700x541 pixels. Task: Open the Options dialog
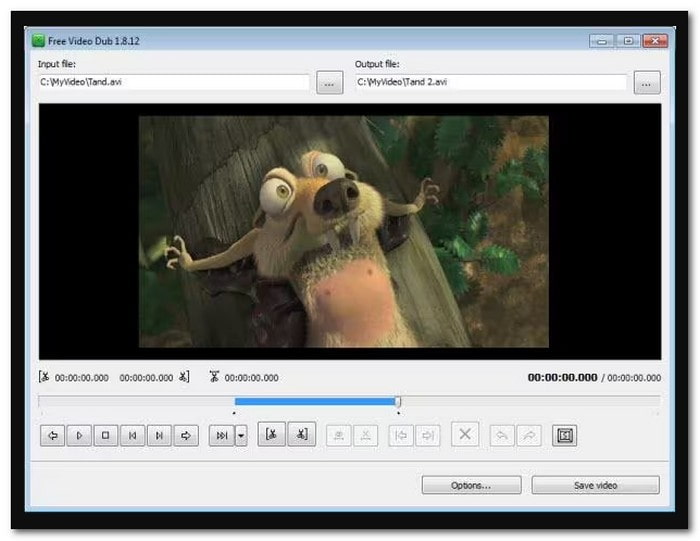[471, 485]
